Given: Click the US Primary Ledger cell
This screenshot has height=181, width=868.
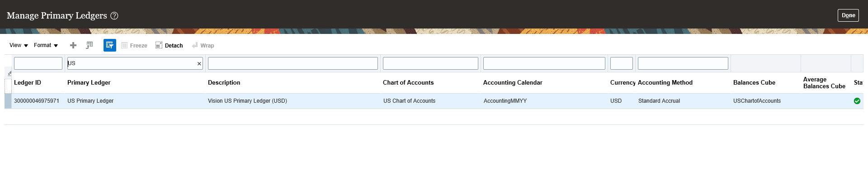Looking at the screenshot, I should pyautogui.click(x=90, y=101).
